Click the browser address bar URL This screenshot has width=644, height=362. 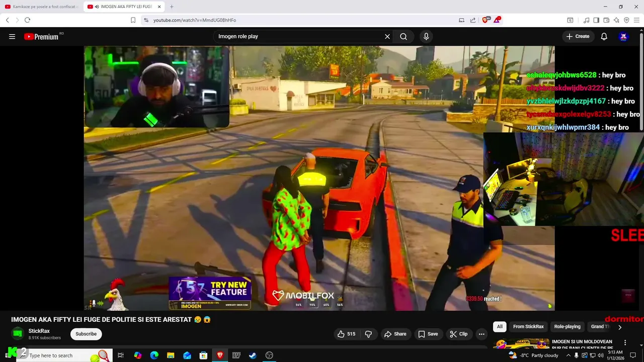pyautogui.click(x=195, y=20)
